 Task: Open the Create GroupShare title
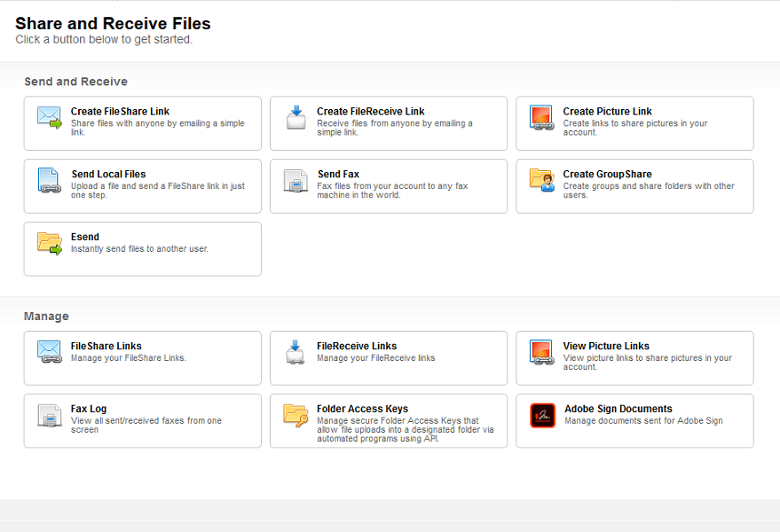point(607,174)
